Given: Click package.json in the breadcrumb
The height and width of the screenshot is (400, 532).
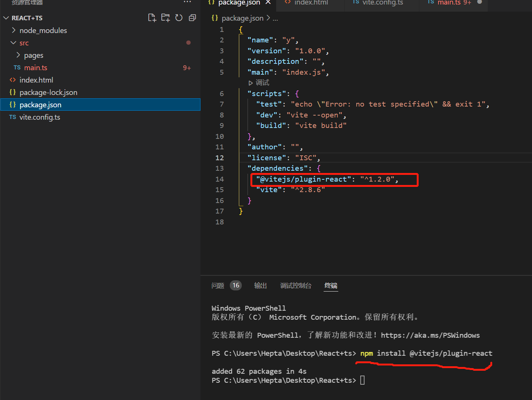Looking at the screenshot, I should [243, 18].
